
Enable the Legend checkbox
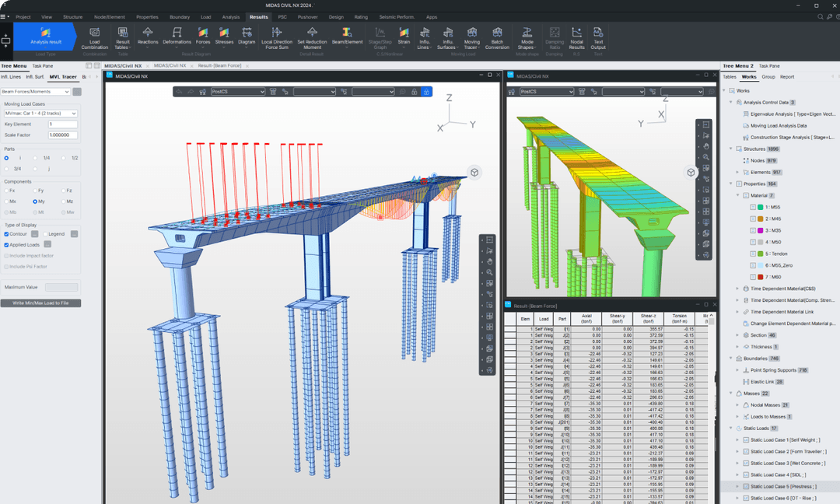[x=45, y=234]
